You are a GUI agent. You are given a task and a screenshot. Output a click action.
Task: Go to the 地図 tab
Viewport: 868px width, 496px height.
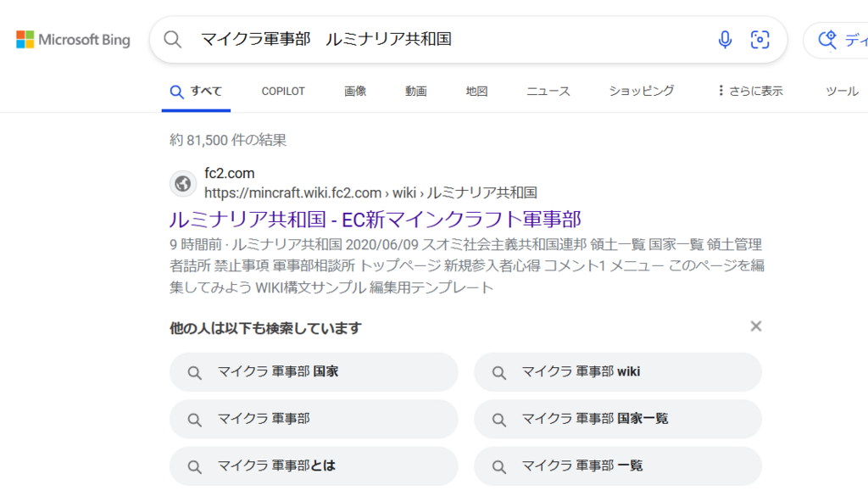476,91
